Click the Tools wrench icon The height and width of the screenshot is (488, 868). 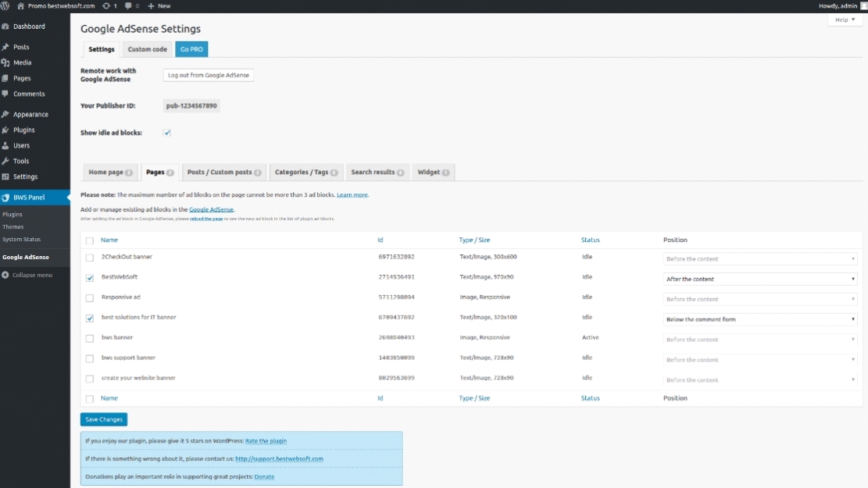tap(5, 161)
